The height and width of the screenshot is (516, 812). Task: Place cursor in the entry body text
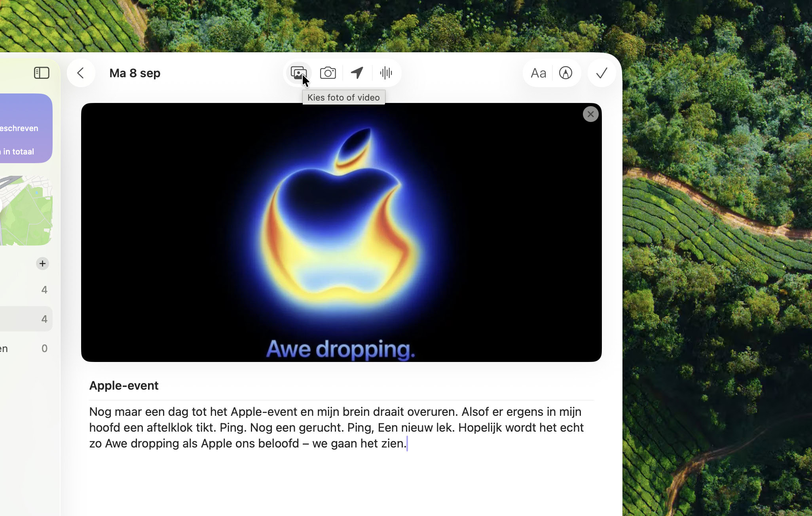point(336,427)
